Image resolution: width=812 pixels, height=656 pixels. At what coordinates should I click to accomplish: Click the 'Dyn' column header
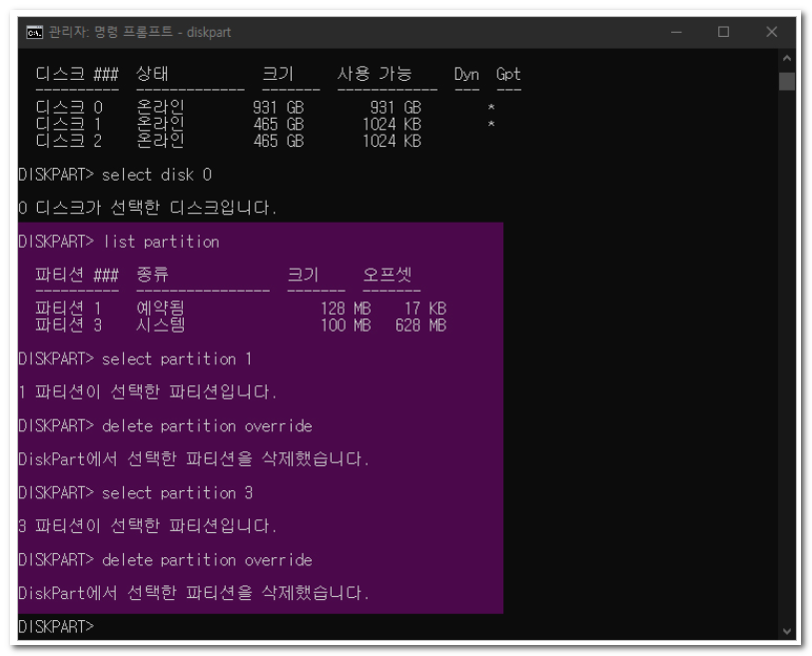click(466, 74)
